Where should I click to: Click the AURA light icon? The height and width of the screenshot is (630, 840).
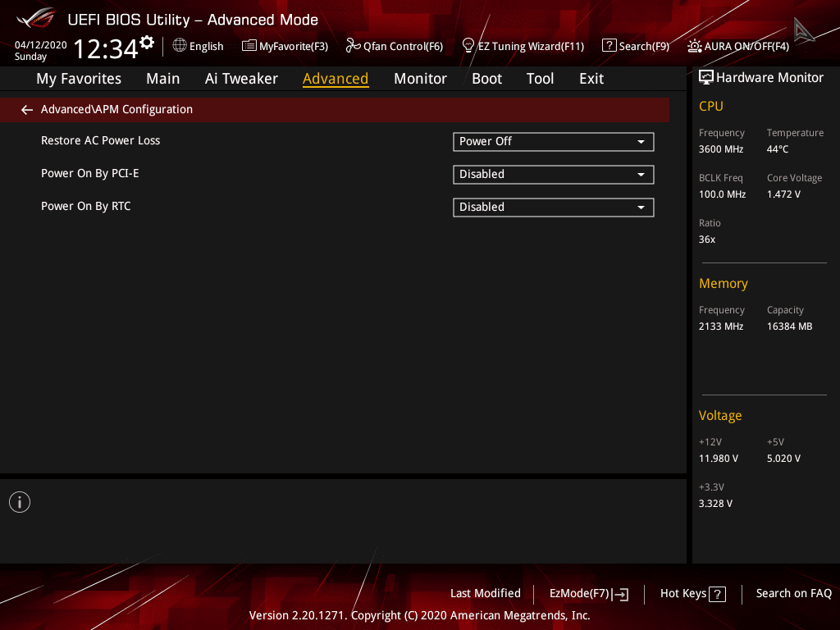tap(694, 46)
